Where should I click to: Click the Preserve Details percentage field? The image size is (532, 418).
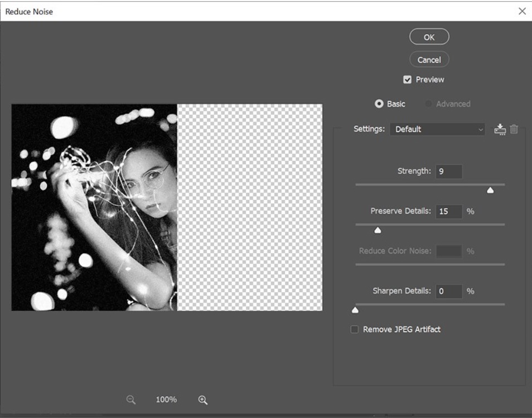click(449, 212)
